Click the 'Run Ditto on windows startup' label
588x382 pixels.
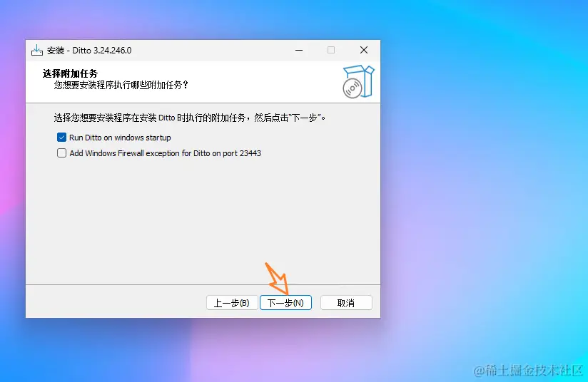point(120,138)
